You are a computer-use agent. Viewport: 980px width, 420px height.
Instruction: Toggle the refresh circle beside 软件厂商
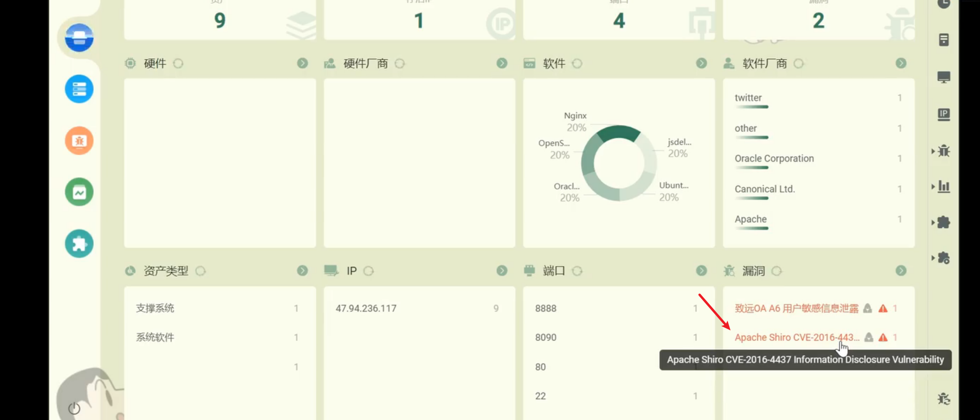[799, 63]
